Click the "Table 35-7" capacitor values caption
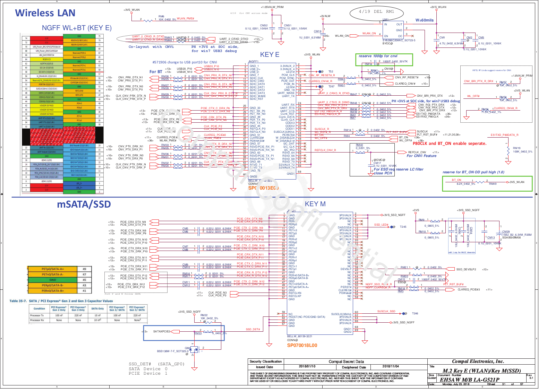Image resolution: width=555 pixels, height=392 pixels. click(x=61, y=301)
